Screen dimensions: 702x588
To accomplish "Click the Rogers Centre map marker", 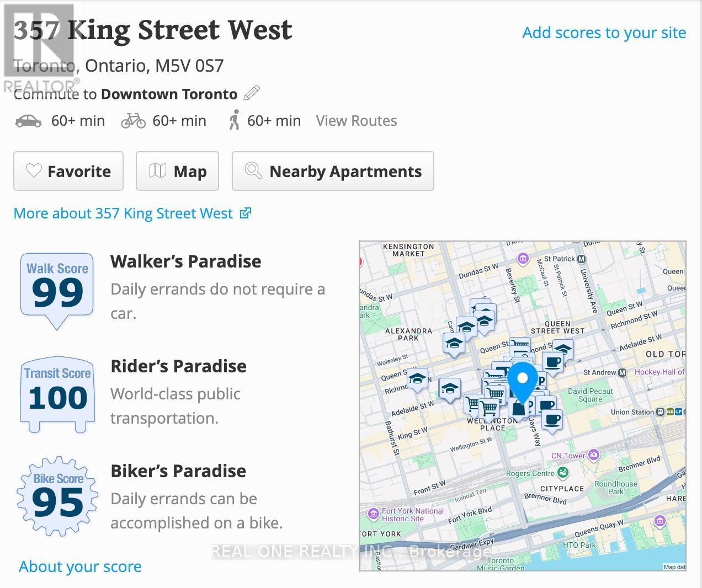I will click(563, 473).
